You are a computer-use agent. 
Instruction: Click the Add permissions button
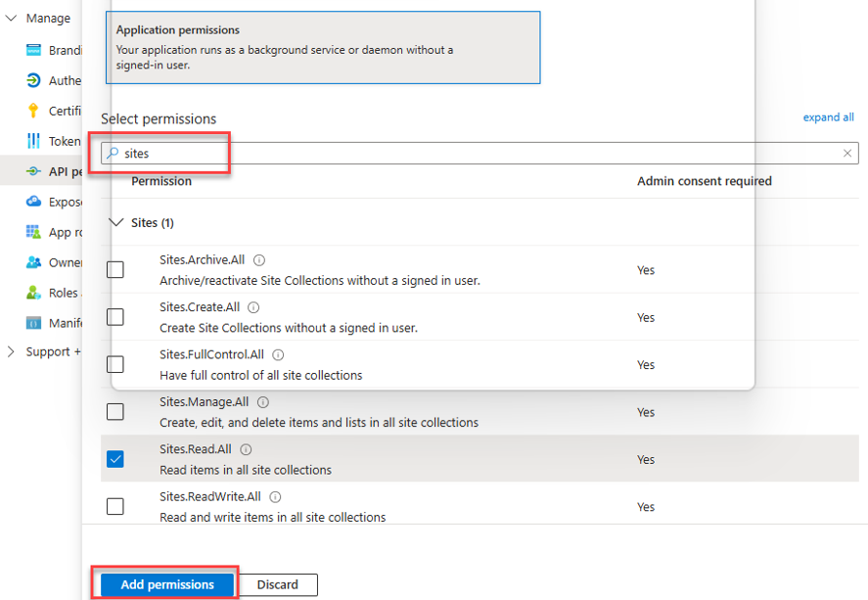point(167,584)
